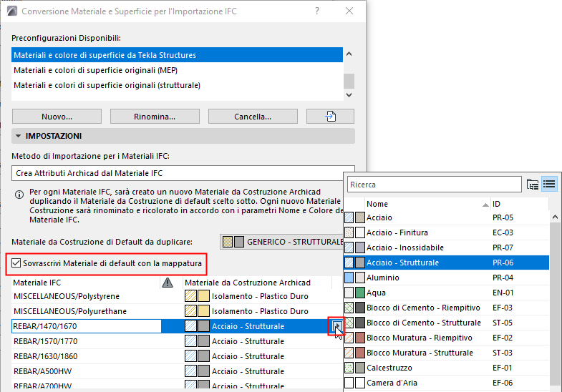The height and width of the screenshot is (392, 562).
Task: Click hatch icon of Aluminio row
Action: coord(349,278)
